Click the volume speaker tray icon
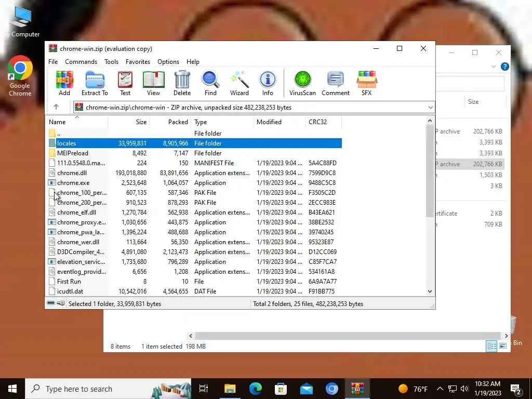The width and height of the screenshot is (532, 399). (464, 389)
